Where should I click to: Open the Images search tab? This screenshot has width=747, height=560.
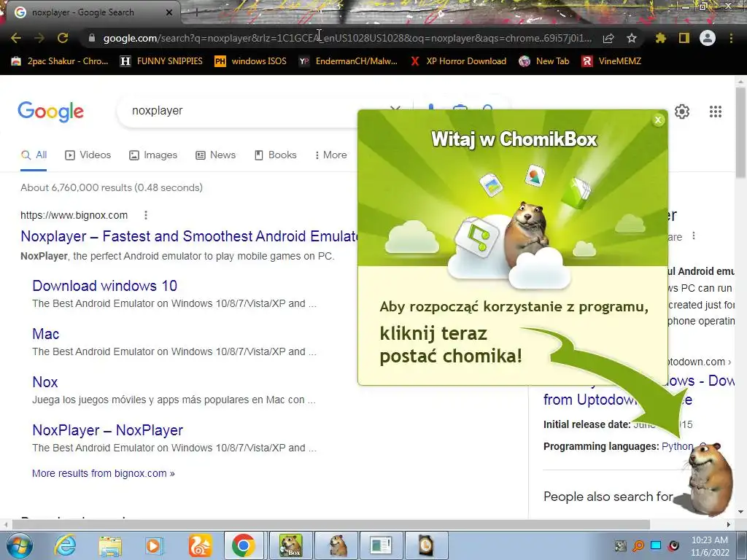click(153, 155)
